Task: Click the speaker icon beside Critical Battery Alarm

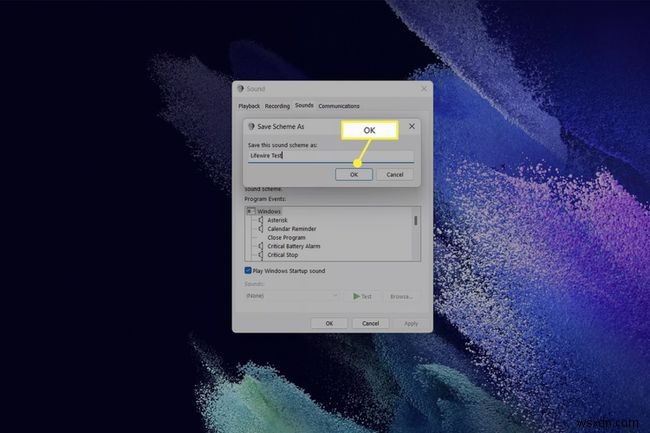Action: click(261, 246)
